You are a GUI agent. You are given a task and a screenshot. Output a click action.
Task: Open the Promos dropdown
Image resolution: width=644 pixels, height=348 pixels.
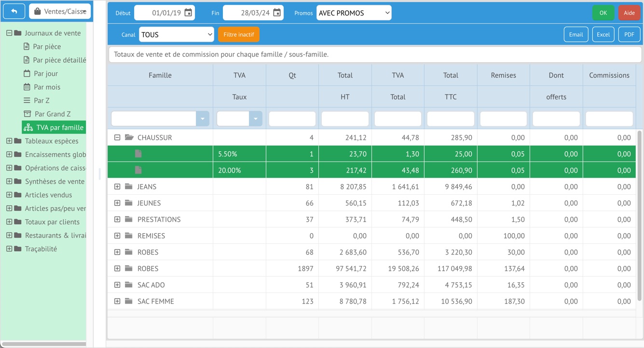coord(354,13)
